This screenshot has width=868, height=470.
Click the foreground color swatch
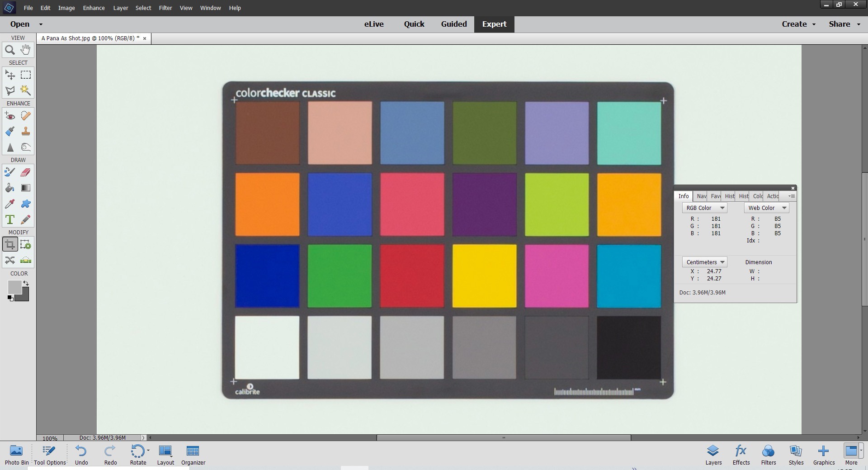14,287
